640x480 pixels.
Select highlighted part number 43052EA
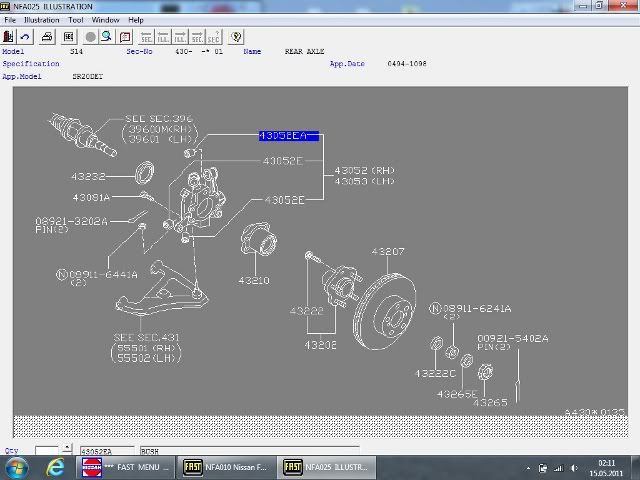coord(288,135)
